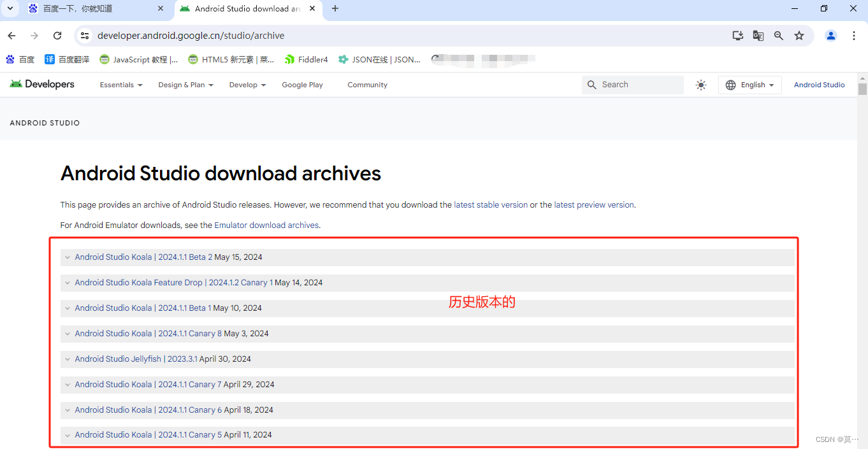The height and width of the screenshot is (449, 868).
Task: Open the tab search chevron button
Action: tap(10, 8)
